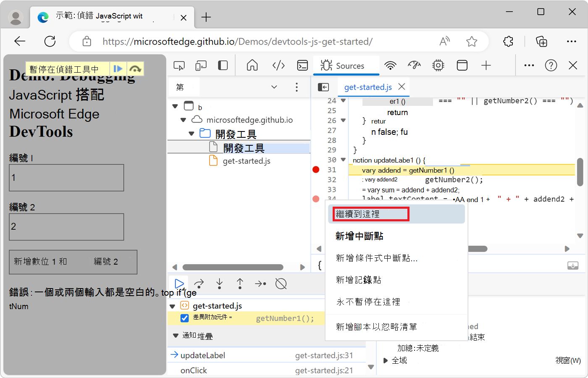
Task: Toggle device emulation icon
Action: pyautogui.click(x=201, y=66)
